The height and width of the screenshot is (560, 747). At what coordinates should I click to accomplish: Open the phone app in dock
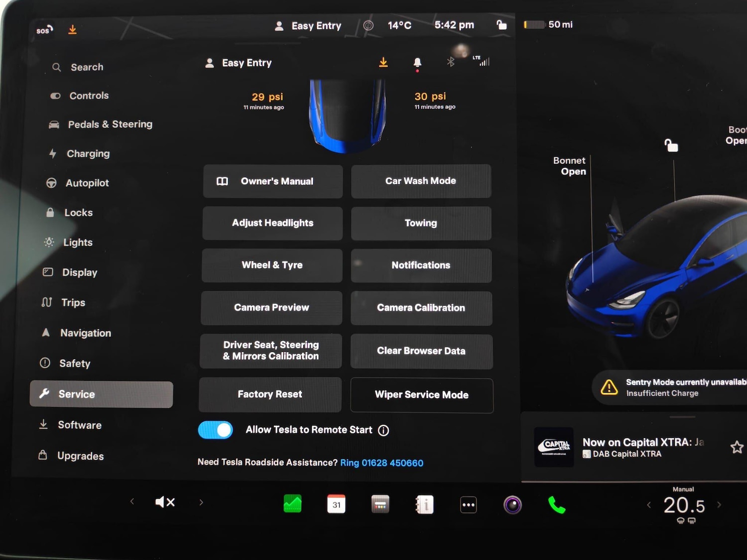[556, 505]
